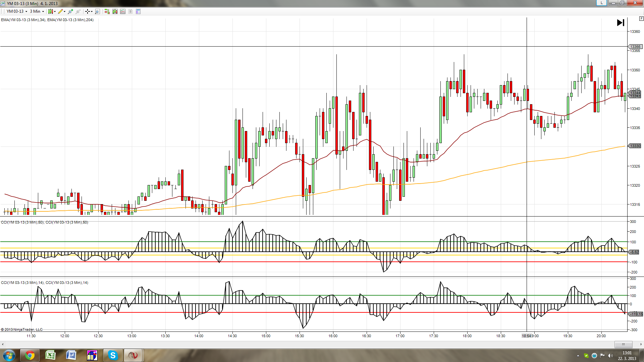The height and width of the screenshot is (362, 644).
Task: Open Skype from the taskbar
Action: tap(113, 355)
